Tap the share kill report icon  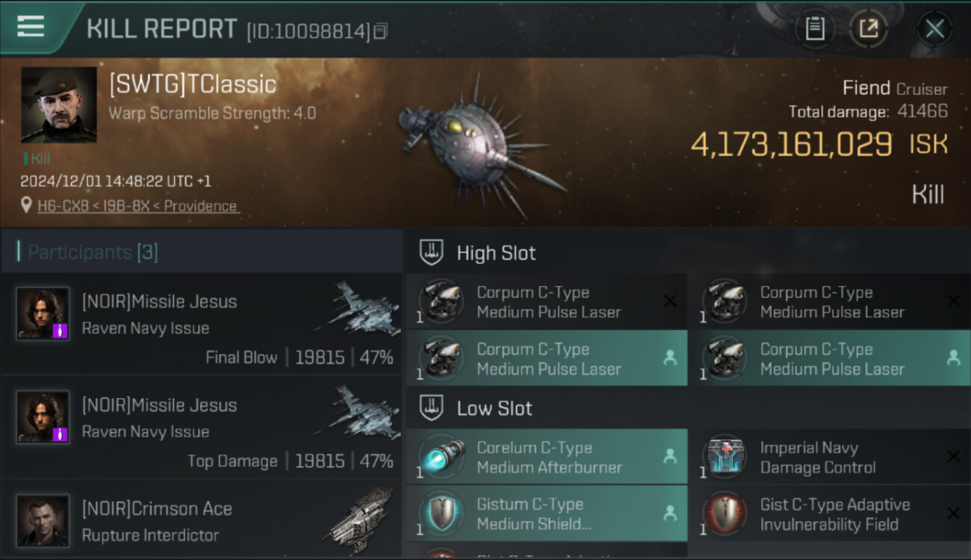(x=869, y=29)
